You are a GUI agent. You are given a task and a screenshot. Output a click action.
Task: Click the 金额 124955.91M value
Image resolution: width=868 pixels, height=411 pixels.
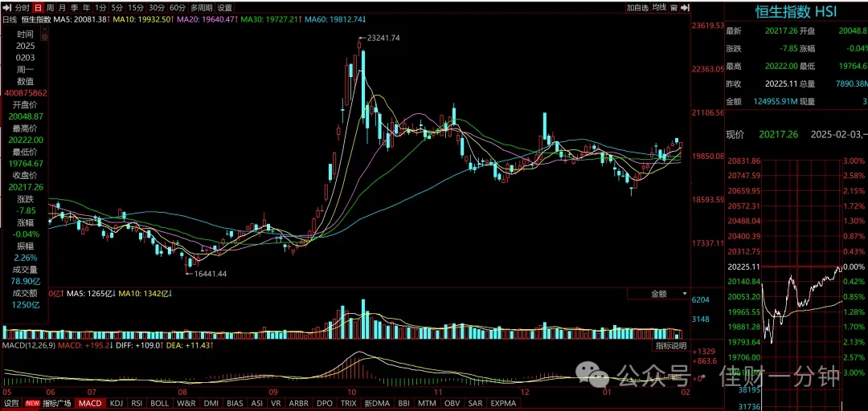pos(776,101)
